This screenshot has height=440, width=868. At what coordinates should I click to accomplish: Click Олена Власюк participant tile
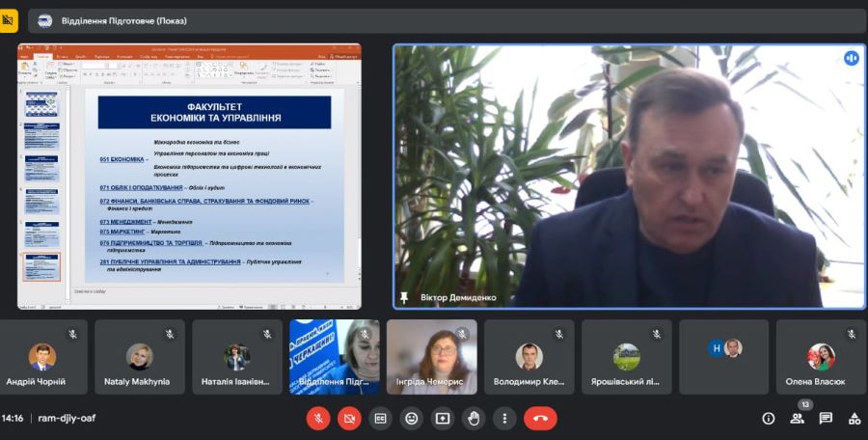(821, 357)
